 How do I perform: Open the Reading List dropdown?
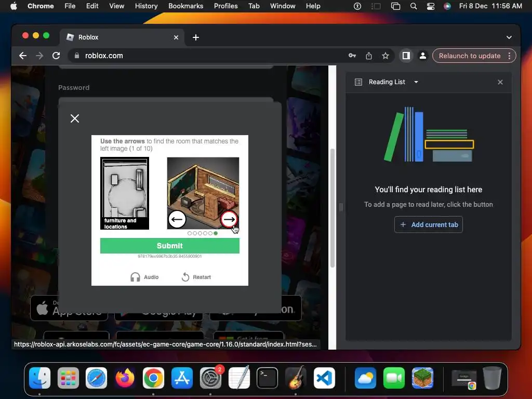[x=416, y=82]
